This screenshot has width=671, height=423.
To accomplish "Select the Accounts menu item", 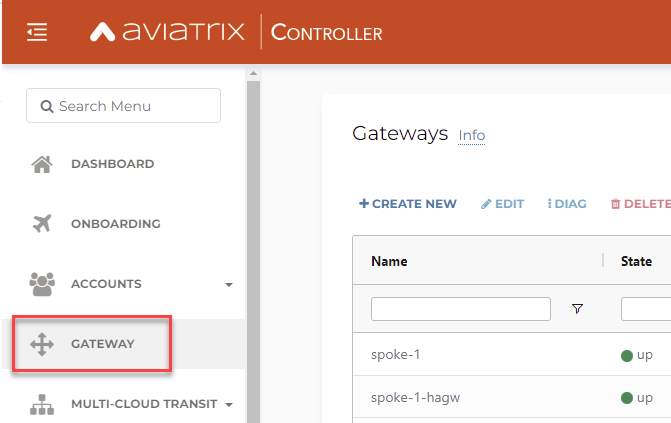I will pos(106,284).
